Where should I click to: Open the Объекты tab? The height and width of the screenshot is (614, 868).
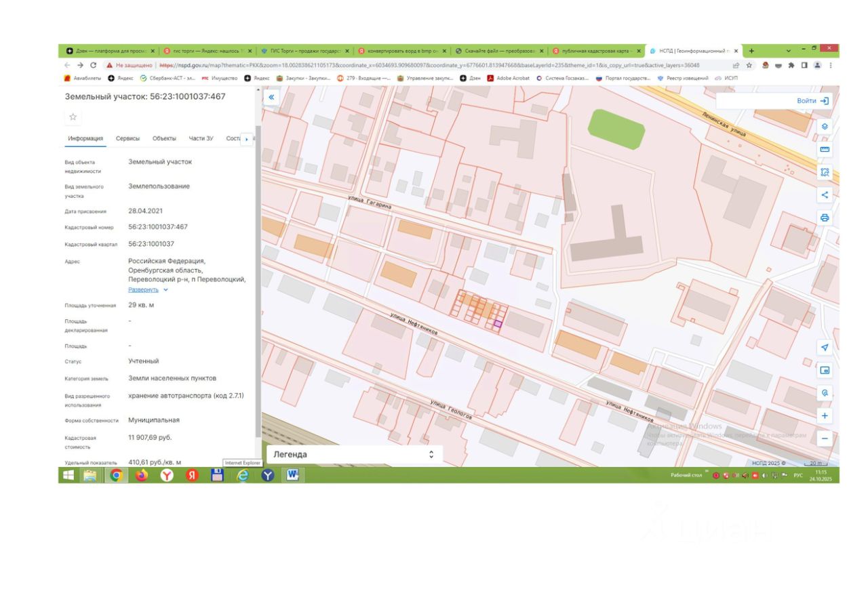(x=164, y=138)
